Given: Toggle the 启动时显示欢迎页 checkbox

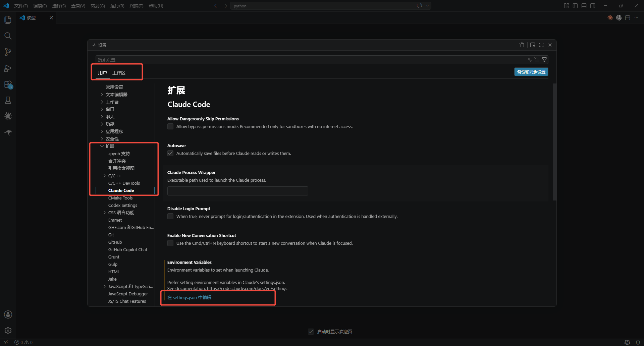Looking at the screenshot, I should click(x=311, y=332).
